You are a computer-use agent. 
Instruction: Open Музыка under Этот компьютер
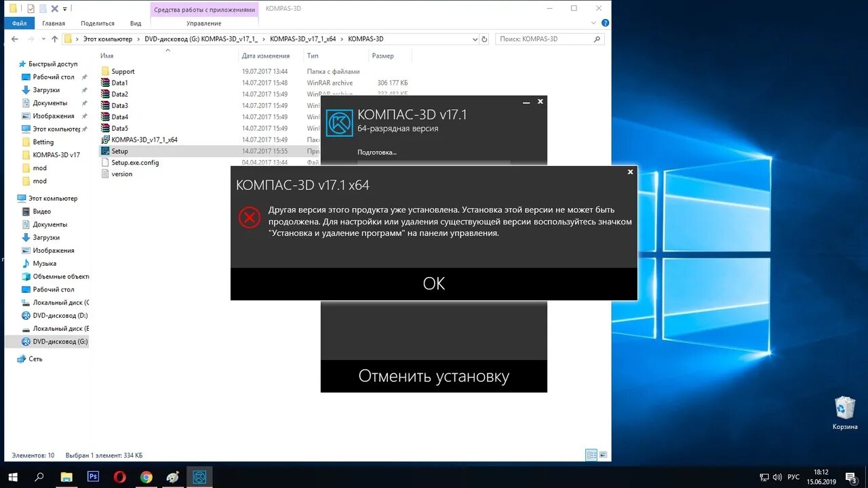point(44,263)
